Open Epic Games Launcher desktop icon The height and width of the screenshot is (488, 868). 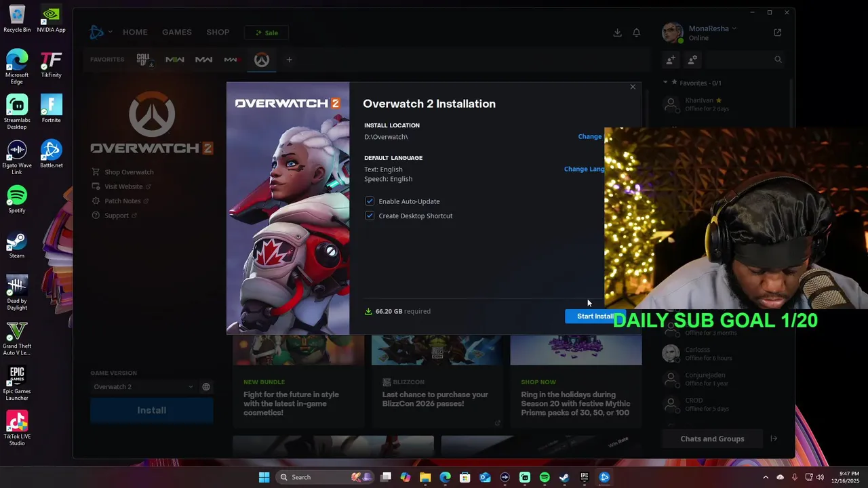tap(17, 384)
